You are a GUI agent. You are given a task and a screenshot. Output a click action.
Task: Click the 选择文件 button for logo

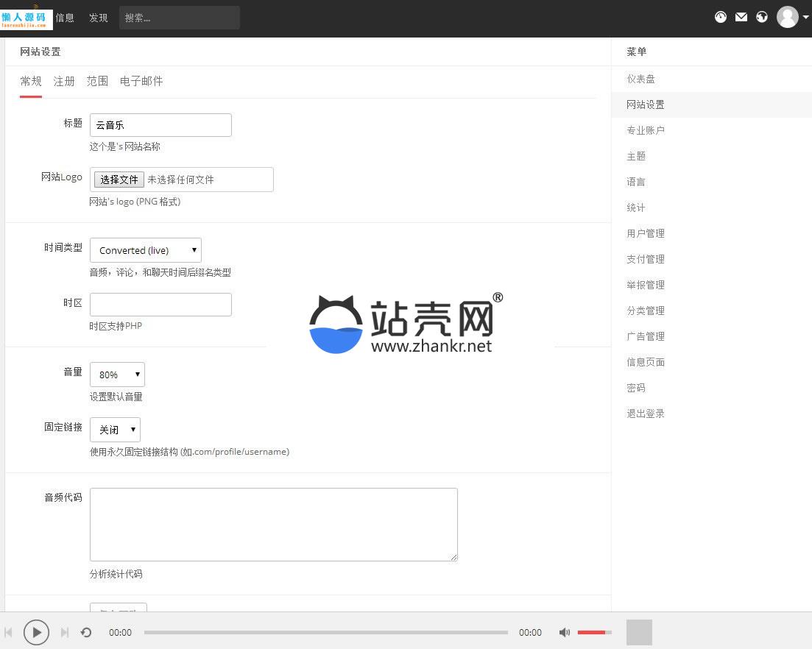pyautogui.click(x=119, y=180)
